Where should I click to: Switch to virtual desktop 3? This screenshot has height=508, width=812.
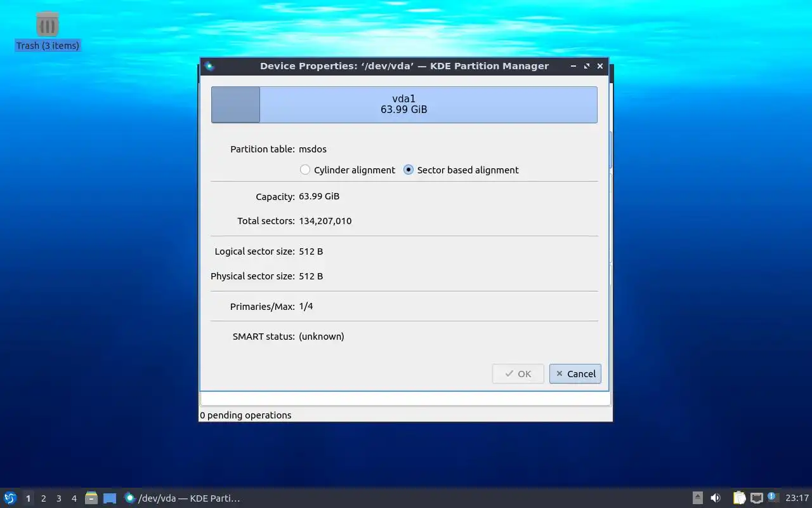pos(58,498)
